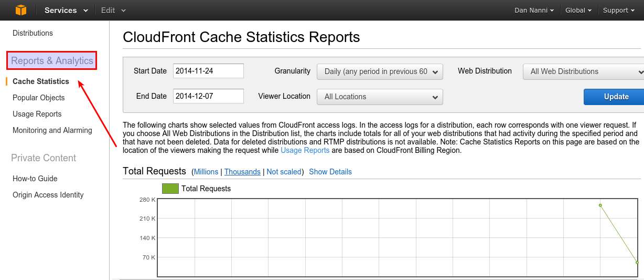Image resolution: width=644 pixels, height=280 pixels.
Task: Open Monitoring and Alarming page
Action: pyautogui.click(x=52, y=130)
